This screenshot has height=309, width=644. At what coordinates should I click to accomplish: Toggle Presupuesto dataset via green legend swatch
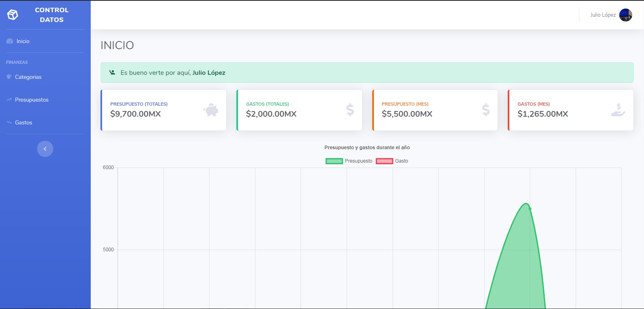334,161
